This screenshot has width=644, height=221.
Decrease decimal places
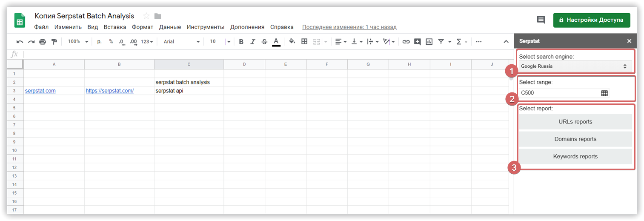tap(121, 42)
